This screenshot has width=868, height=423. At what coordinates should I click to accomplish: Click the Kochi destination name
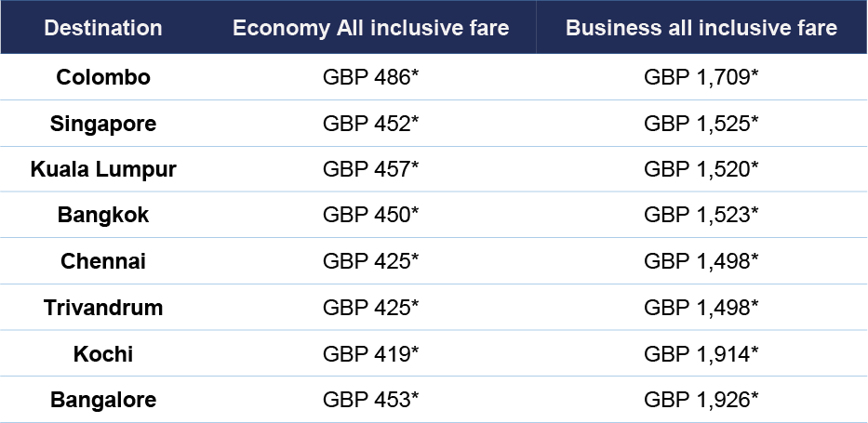pyautogui.click(x=103, y=354)
